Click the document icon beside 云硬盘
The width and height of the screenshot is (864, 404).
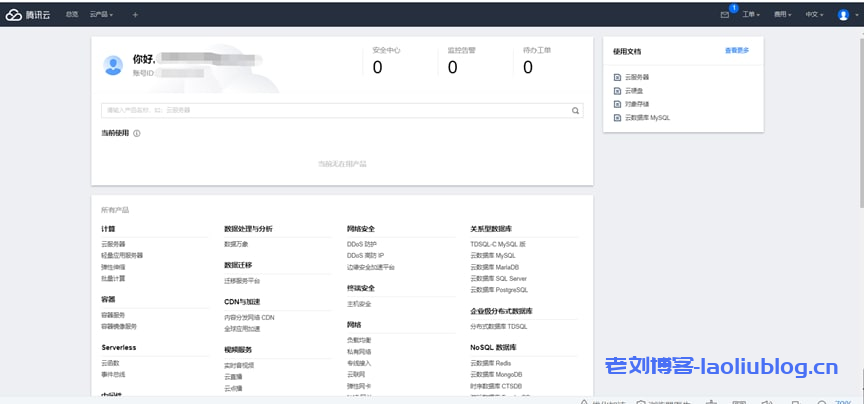(617, 90)
